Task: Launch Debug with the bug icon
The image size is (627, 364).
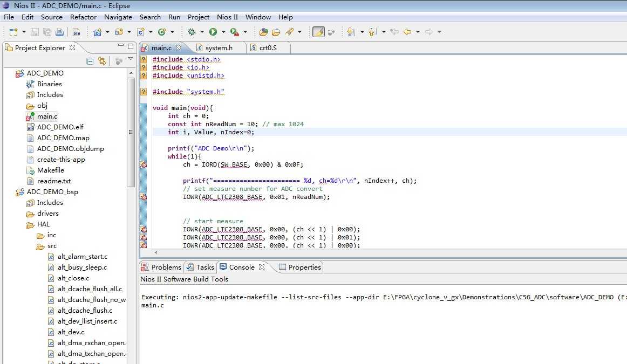Action: click(x=192, y=32)
